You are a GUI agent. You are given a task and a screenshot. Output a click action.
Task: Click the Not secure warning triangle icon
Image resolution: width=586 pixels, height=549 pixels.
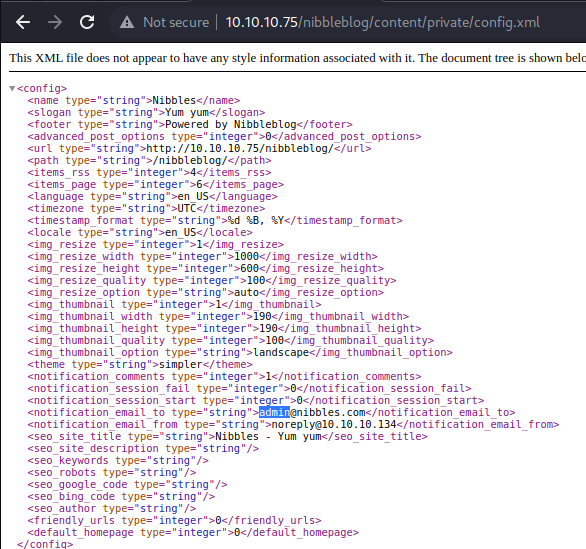coord(127,22)
